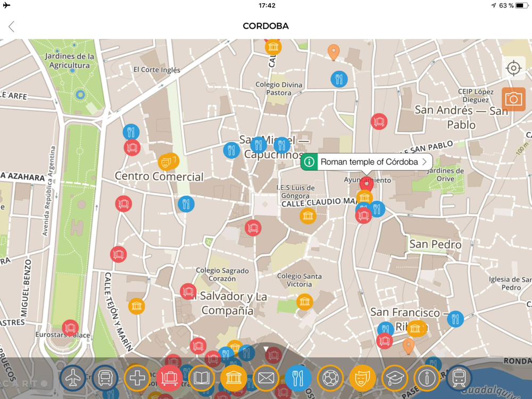The width and height of the screenshot is (532, 399).
Task: Select the orange pin below San Francisco Ribera
Action: point(409,346)
